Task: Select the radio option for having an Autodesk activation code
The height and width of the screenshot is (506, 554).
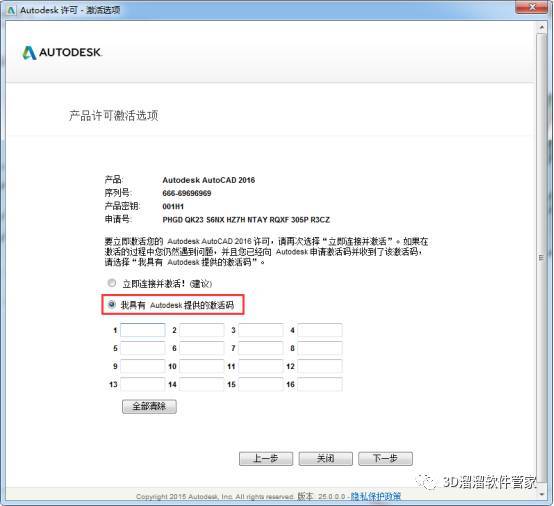Action: (x=112, y=304)
